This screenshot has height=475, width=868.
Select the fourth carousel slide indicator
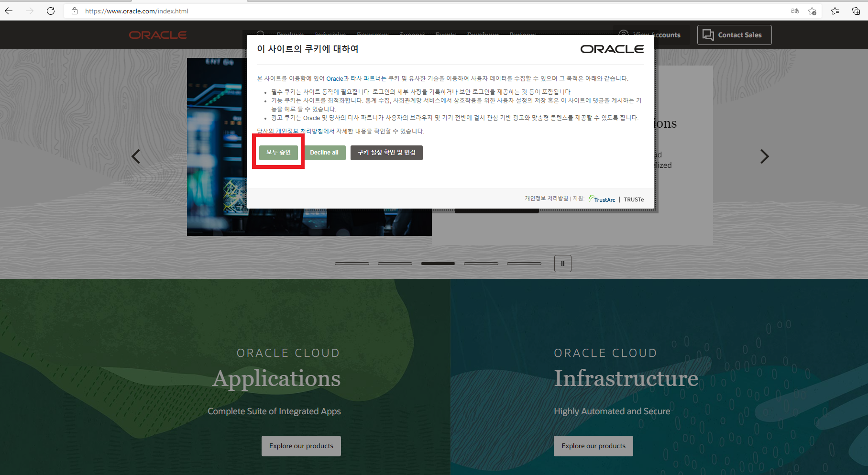pyautogui.click(x=481, y=264)
